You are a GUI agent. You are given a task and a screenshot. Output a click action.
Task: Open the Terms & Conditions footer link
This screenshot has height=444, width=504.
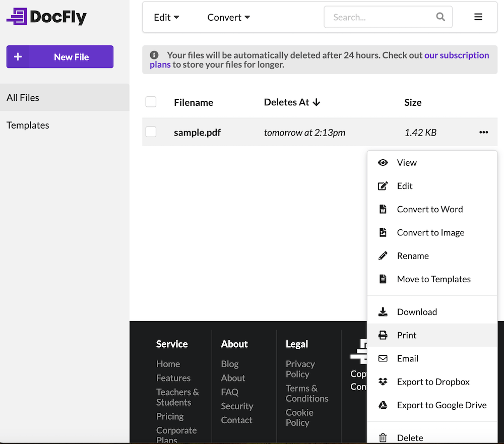click(307, 393)
